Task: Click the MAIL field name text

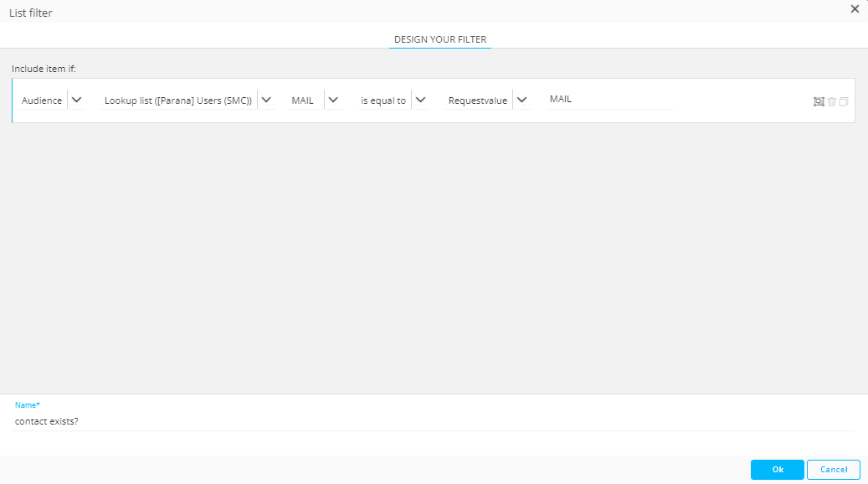Action: tap(302, 100)
